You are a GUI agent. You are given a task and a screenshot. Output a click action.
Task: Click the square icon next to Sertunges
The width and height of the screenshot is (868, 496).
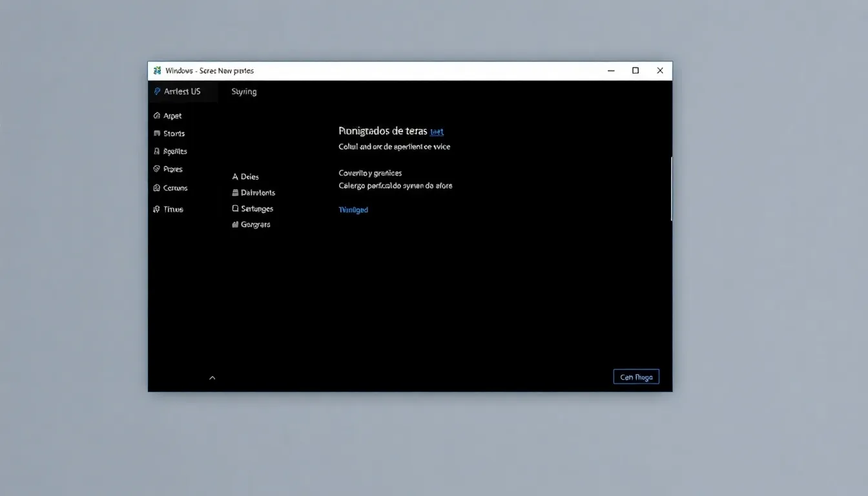coord(235,209)
